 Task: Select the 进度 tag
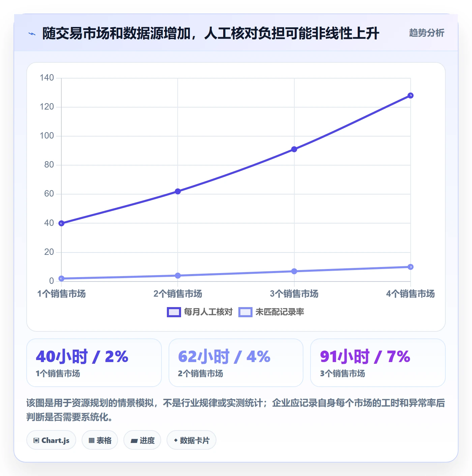click(142, 440)
